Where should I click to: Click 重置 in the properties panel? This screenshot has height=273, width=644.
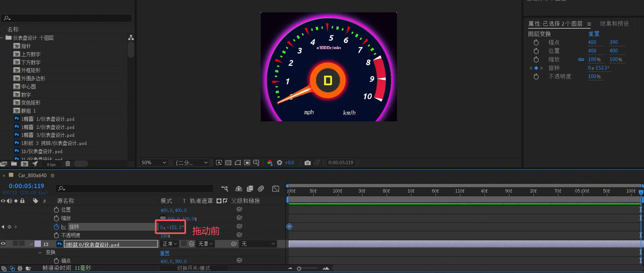(x=594, y=34)
